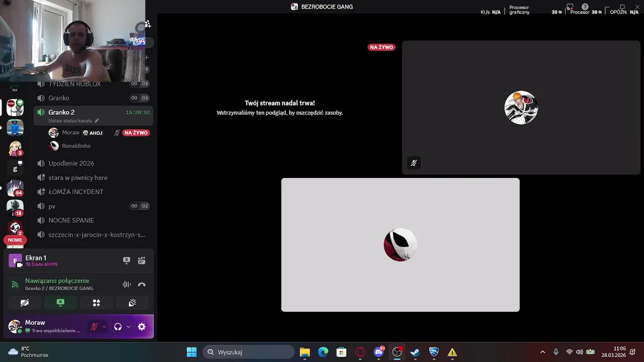Viewport: 644px width, 362px height.
Task: Open the blue server icon in the sidebar
Action: 15,128
